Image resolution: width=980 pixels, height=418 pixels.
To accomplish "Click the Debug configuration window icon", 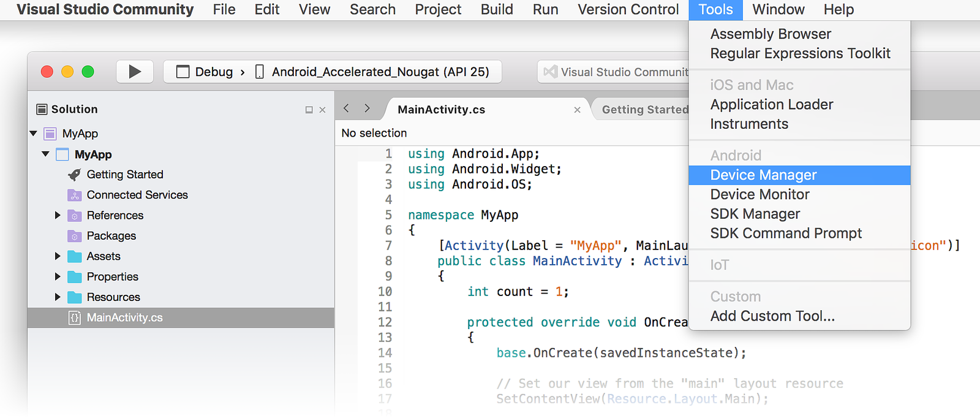I will 183,72.
